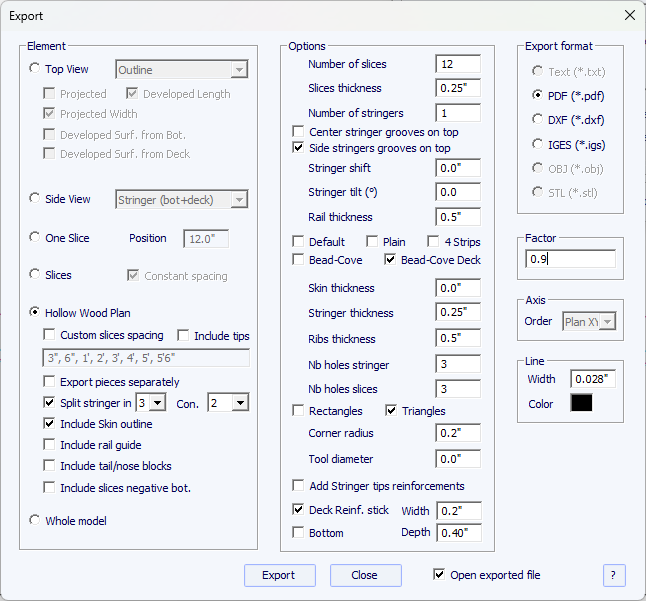
Task: Select the Side View radio option
Action: click(x=36, y=199)
